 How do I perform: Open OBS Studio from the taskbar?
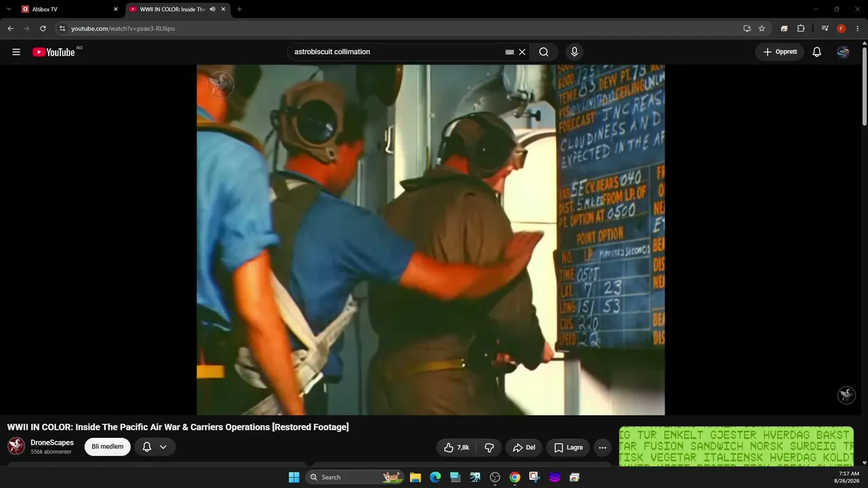click(x=495, y=477)
